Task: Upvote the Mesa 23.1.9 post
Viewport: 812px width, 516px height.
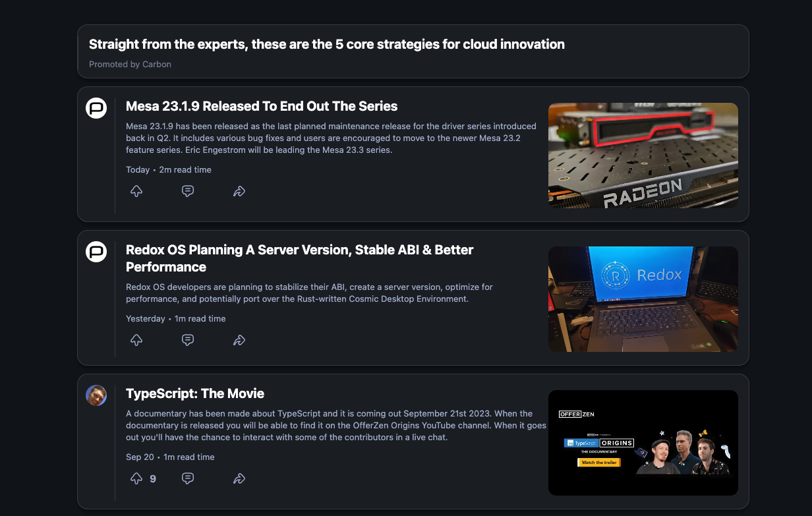Action: (136, 191)
